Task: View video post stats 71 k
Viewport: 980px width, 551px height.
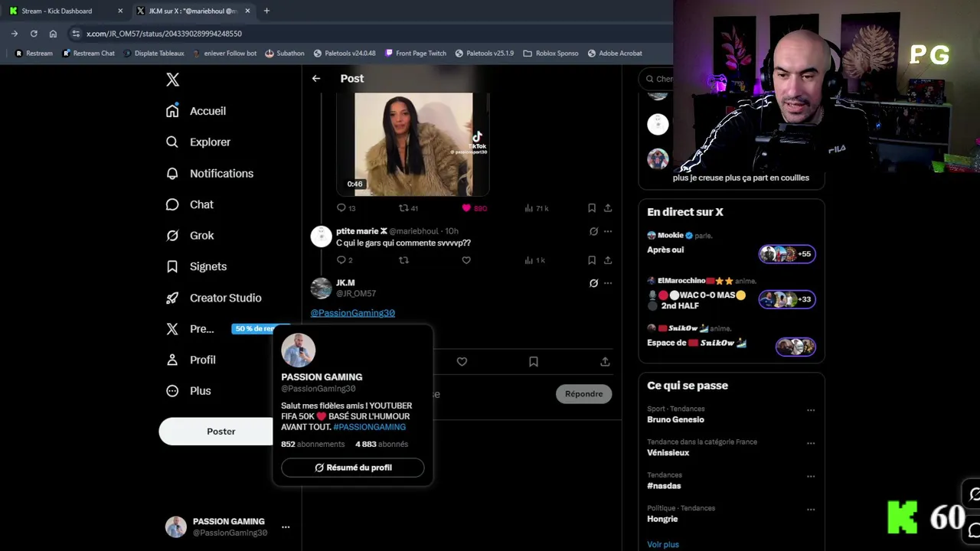Action: tap(536, 208)
